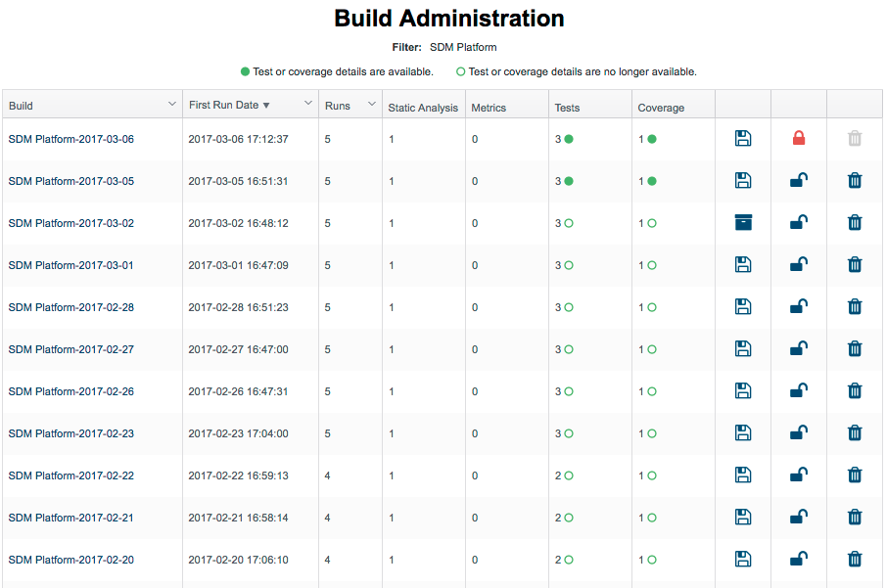Click save icon for SDM Platform-2017-02-27 row
The width and height of the screenshot is (886, 588).
742,349
